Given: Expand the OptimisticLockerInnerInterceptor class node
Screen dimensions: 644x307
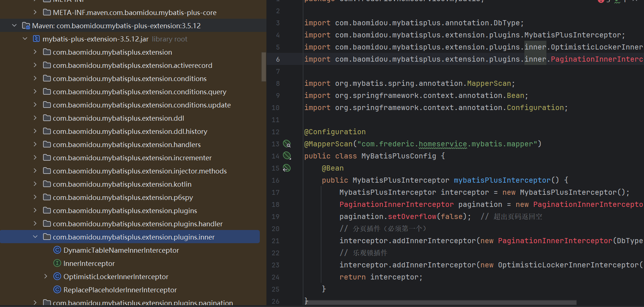Looking at the screenshot, I should (46, 277).
